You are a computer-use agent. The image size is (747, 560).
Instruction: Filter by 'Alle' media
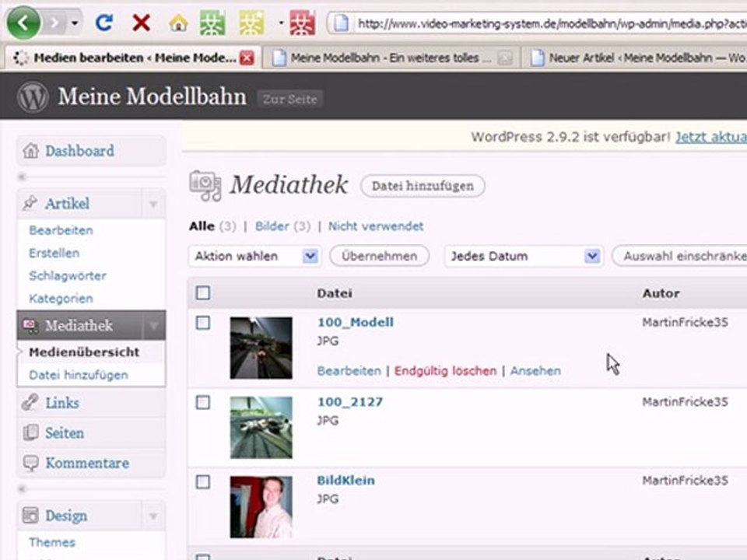[202, 226]
